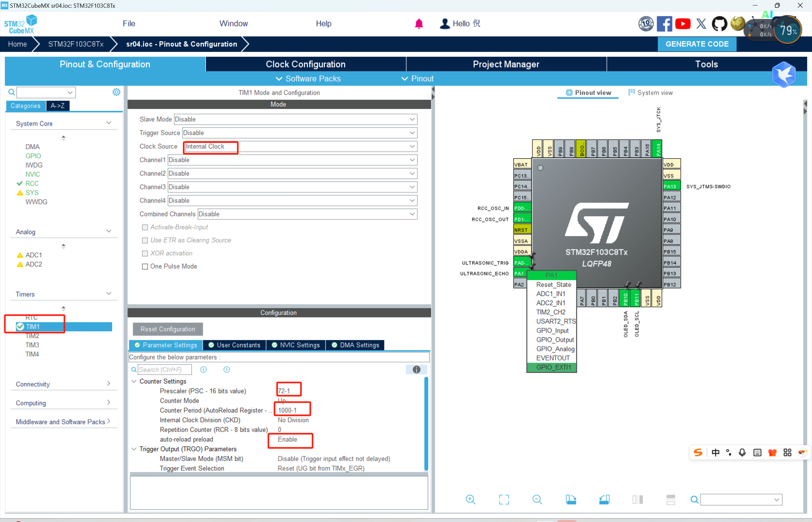Open the Channel2 dropdown
The height and width of the screenshot is (522, 812).
coord(293,174)
